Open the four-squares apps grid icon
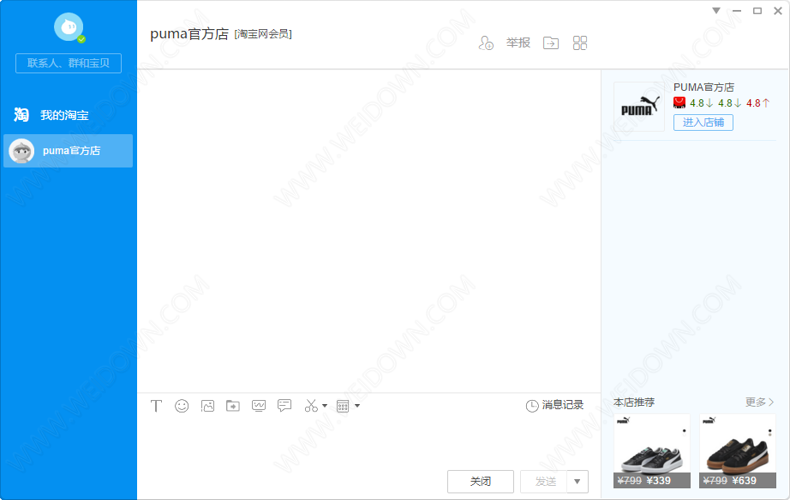Viewport: 790px width, 500px height. tap(580, 43)
